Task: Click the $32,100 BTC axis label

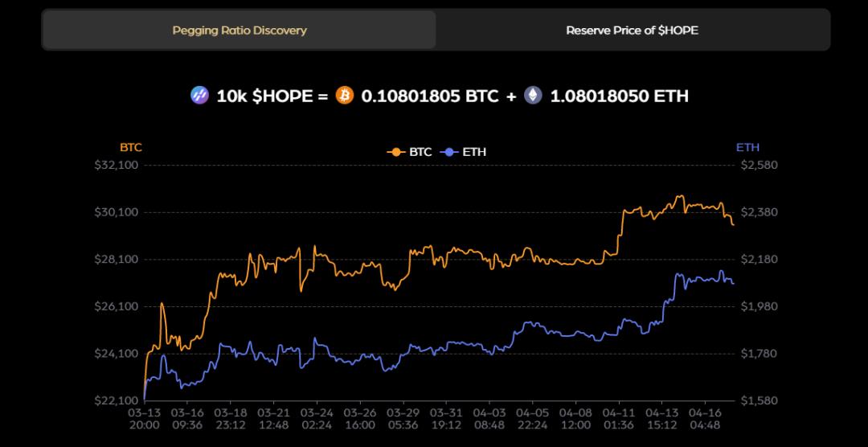Action: (117, 165)
